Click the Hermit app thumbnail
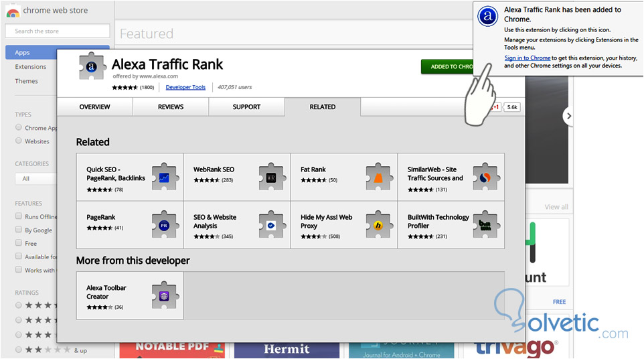This screenshot has height=359, width=644. click(x=287, y=350)
